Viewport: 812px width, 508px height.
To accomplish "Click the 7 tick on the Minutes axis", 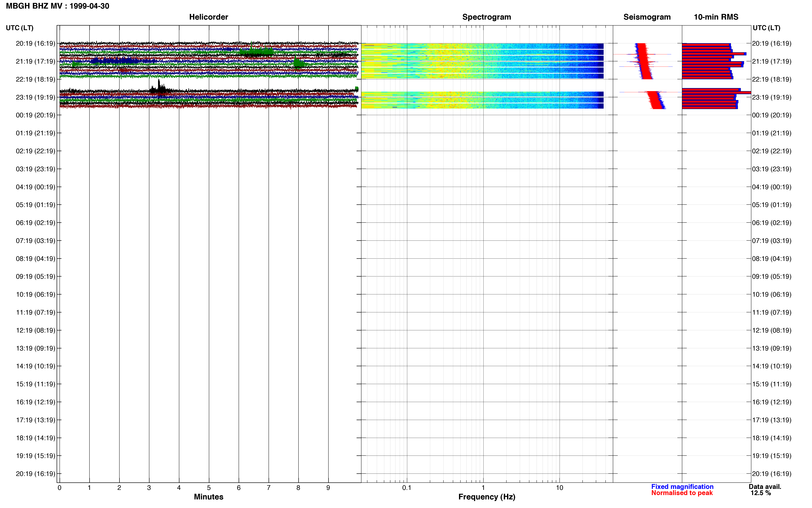I will [x=269, y=487].
